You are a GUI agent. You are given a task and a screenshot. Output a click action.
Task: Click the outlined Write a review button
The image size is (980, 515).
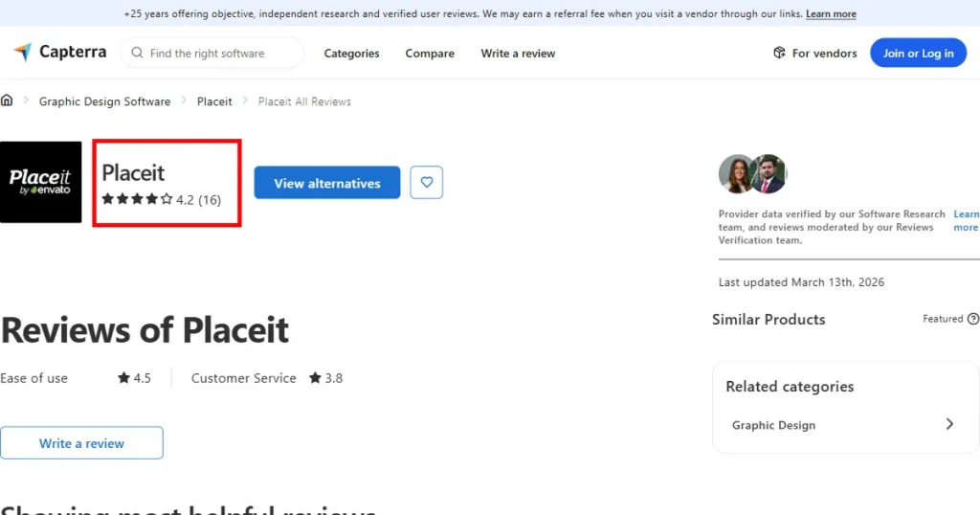[82, 443]
